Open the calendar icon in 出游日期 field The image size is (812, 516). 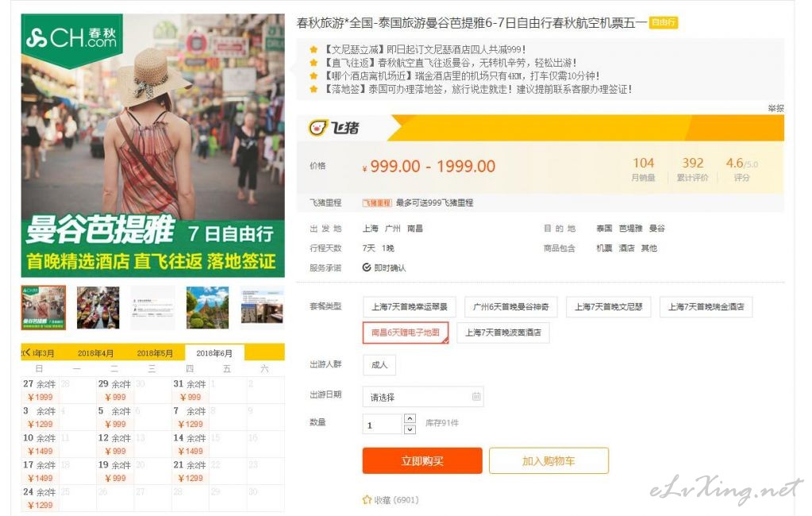click(x=476, y=397)
